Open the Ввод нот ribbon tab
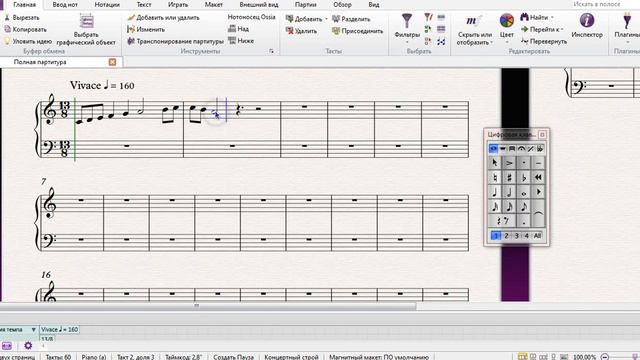640x360 pixels. (x=65, y=4)
